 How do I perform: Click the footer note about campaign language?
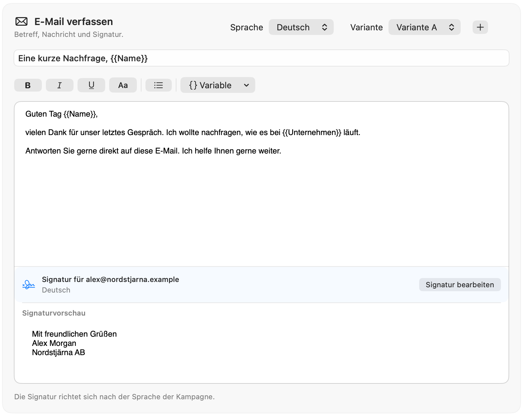(x=114, y=397)
